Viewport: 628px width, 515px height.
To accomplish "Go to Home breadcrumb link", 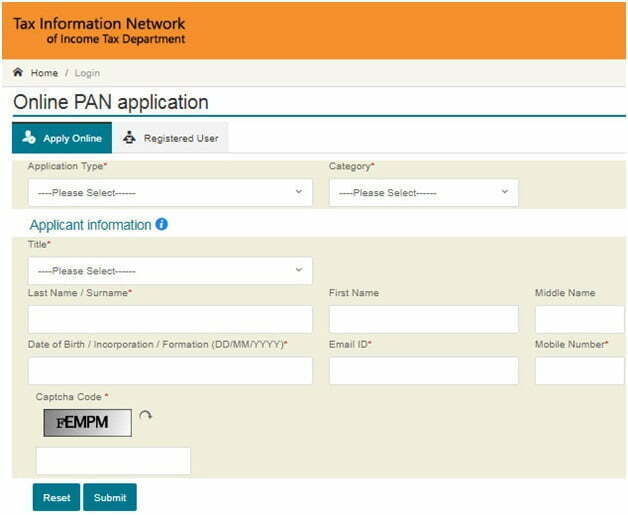I will [x=44, y=73].
